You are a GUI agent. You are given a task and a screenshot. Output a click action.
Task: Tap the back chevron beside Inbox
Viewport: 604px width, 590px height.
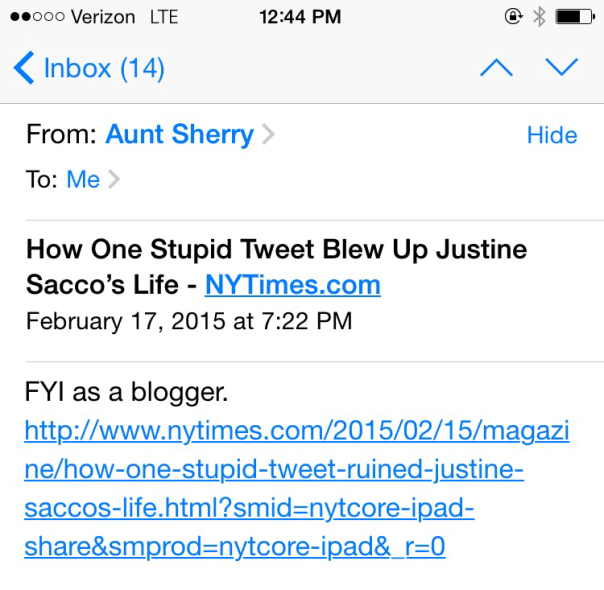22,68
